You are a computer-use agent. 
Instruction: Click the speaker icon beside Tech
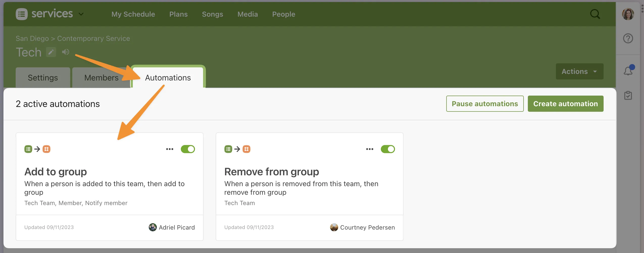[x=65, y=52]
